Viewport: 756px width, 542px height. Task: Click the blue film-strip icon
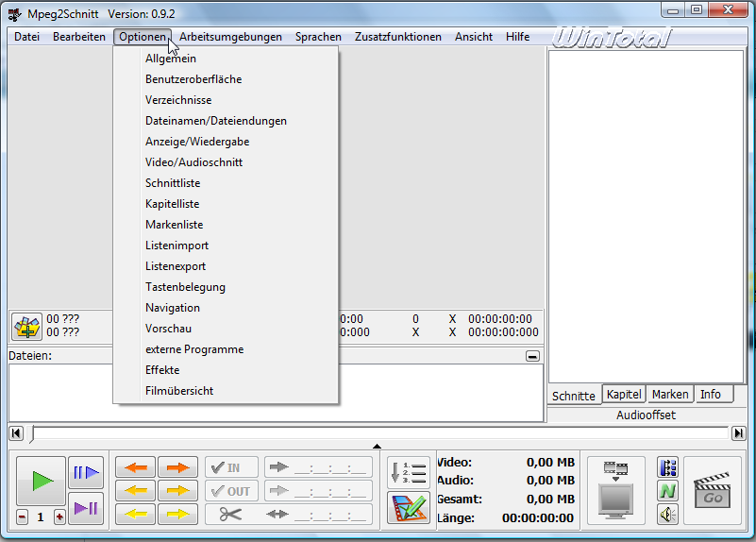[x=668, y=467]
